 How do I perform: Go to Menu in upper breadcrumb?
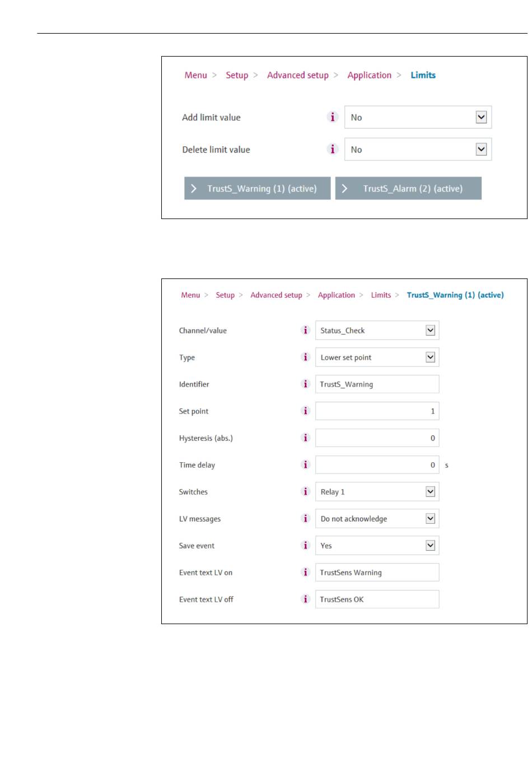click(x=196, y=75)
